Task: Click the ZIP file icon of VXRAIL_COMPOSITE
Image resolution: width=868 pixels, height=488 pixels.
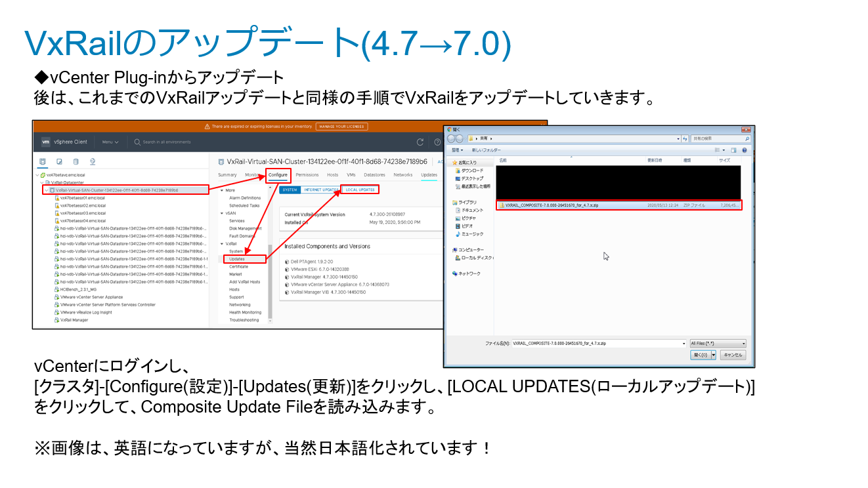Action: coord(501,205)
